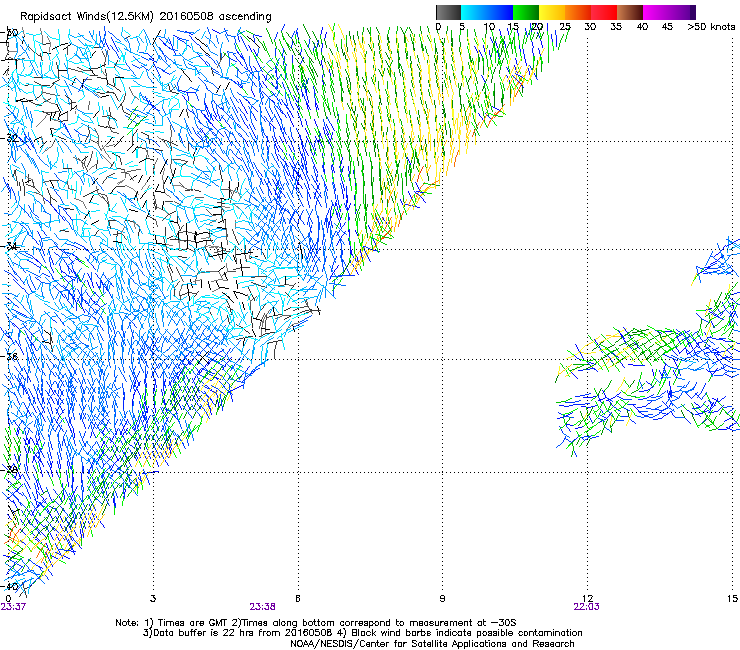Select the gray 0-5 knots legend segment
Image resolution: width=740 pixels, height=650 pixels.
click(448, 12)
